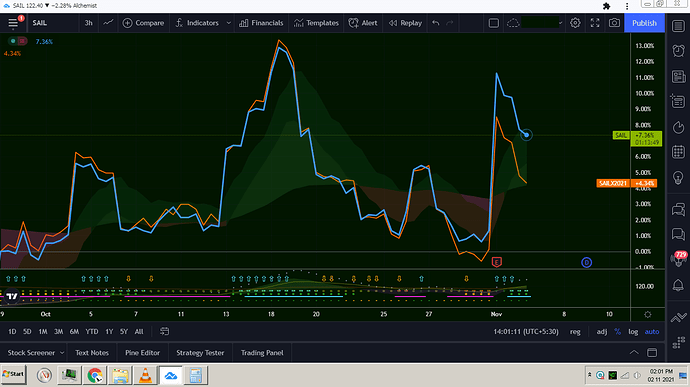Open notifications bell icon
Screen dimensions: 690x387
tap(678, 285)
